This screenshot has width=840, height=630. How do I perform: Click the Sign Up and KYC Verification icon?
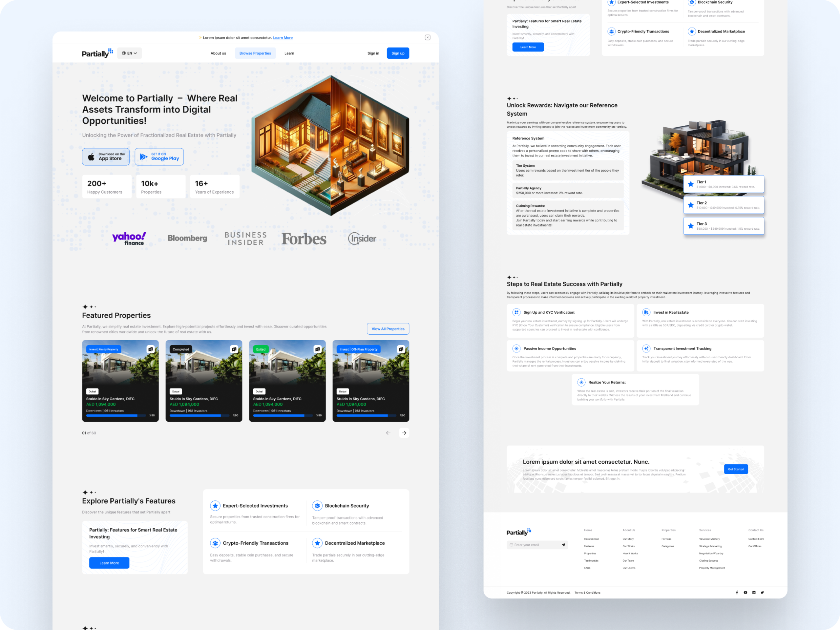(x=516, y=312)
